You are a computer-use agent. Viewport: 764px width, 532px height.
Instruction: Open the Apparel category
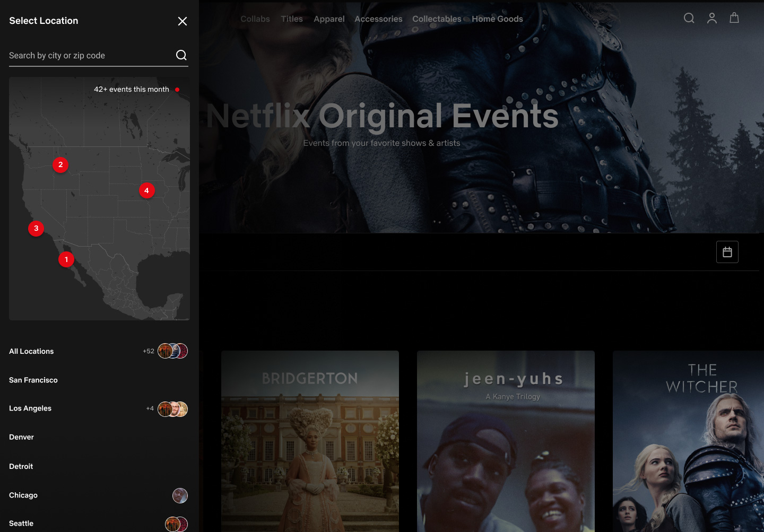(329, 19)
